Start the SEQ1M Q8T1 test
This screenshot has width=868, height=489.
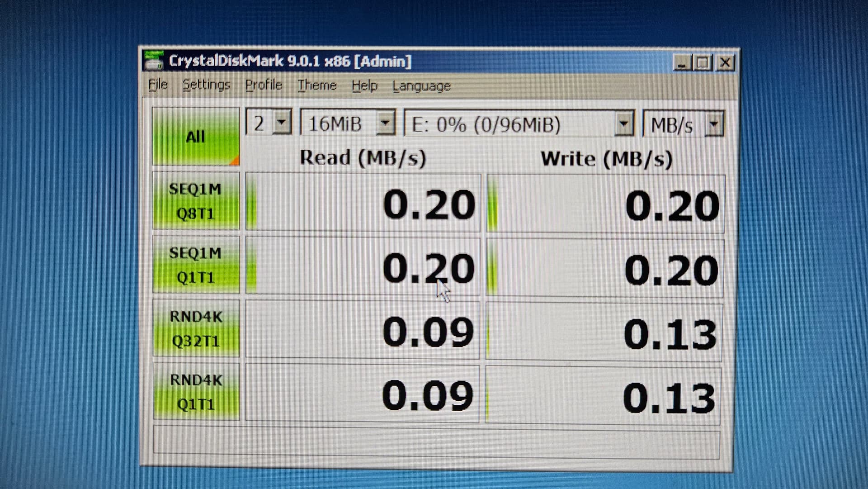[x=196, y=201]
